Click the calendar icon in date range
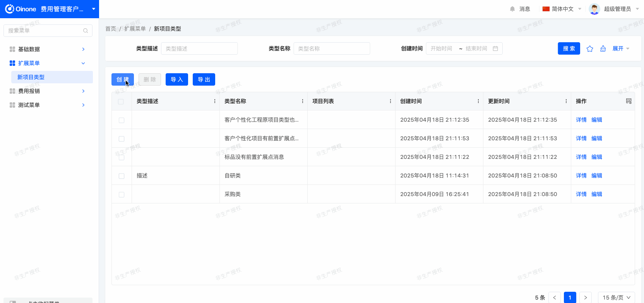 pyautogui.click(x=495, y=48)
